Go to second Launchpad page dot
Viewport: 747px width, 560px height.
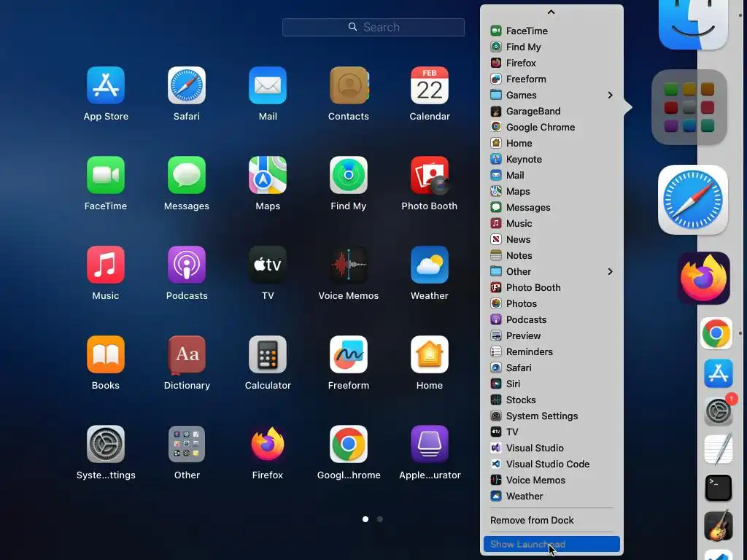379,519
